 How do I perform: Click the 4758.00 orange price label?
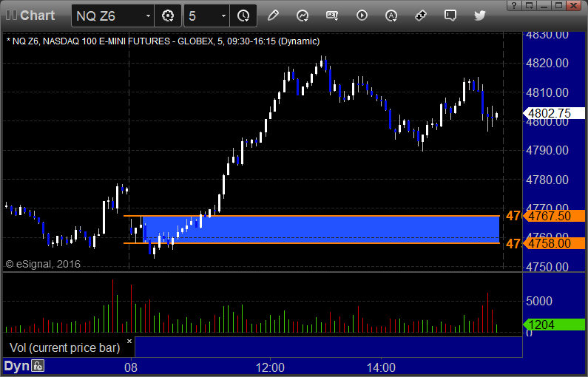554,243
